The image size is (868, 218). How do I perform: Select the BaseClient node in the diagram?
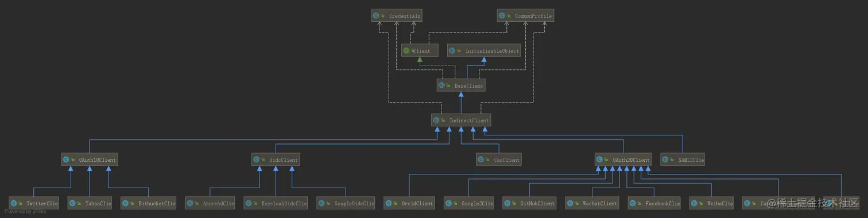pos(461,85)
